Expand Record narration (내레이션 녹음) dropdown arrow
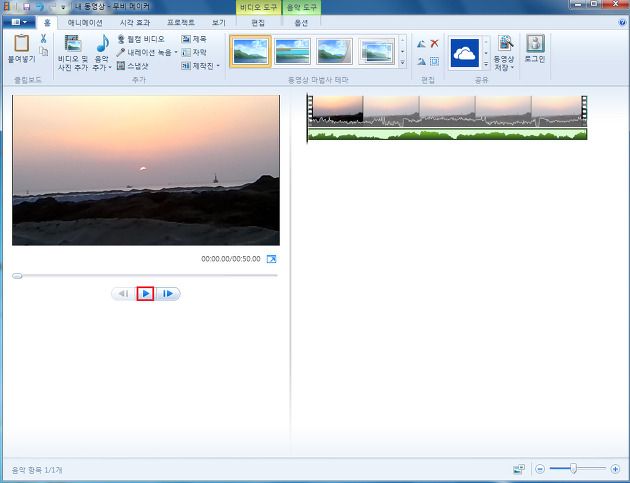Viewport: 630px width, 483px height. click(176, 52)
